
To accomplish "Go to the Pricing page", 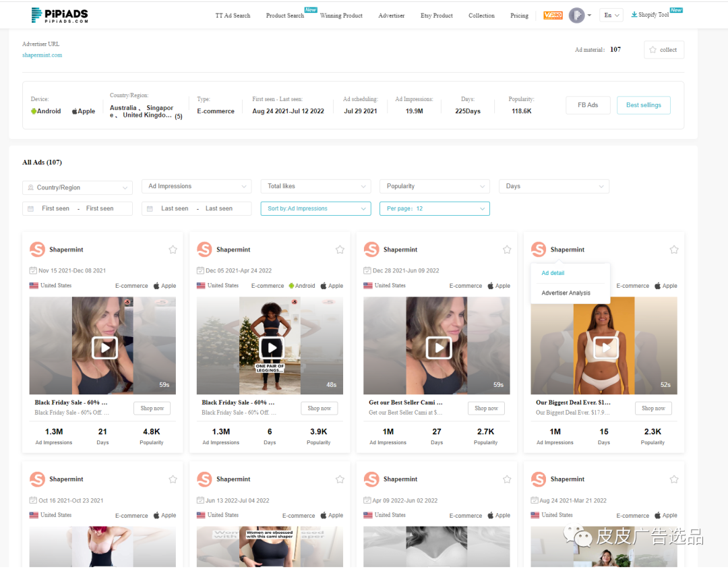I will 519,16.
